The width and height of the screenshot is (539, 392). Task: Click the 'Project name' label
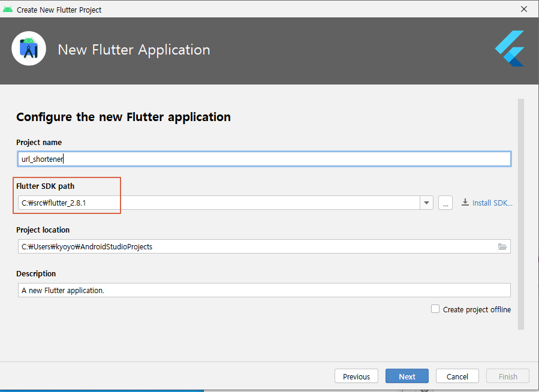pos(39,142)
